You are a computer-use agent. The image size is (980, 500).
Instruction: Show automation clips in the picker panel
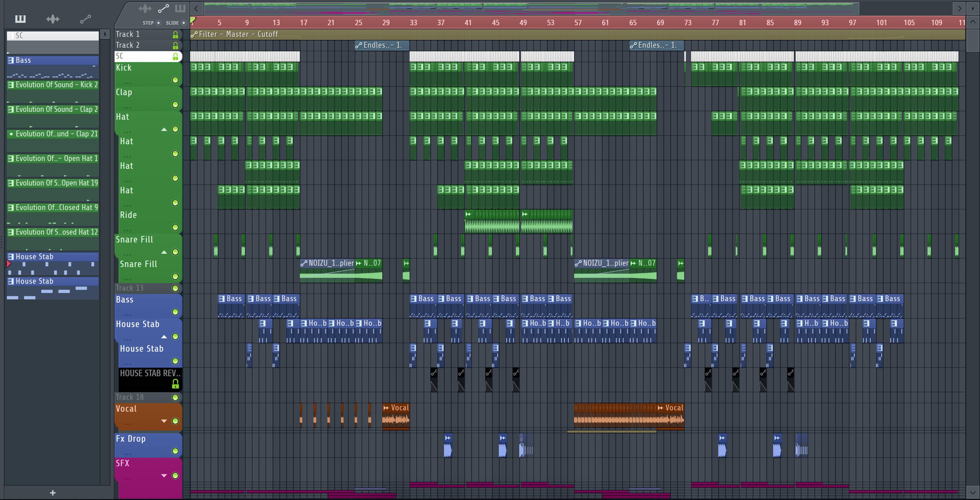pyautogui.click(x=85, y=19)
